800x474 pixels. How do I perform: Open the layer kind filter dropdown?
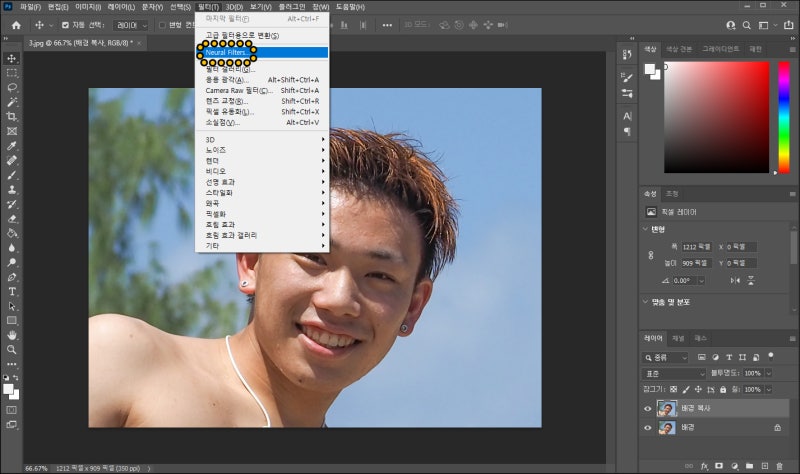coord(665,358)
